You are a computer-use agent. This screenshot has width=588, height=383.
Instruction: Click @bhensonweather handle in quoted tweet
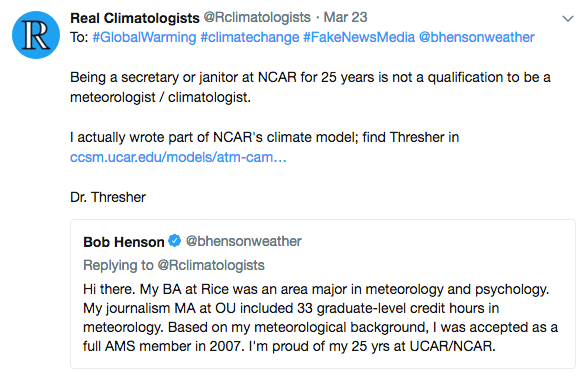tap(244, 241)
